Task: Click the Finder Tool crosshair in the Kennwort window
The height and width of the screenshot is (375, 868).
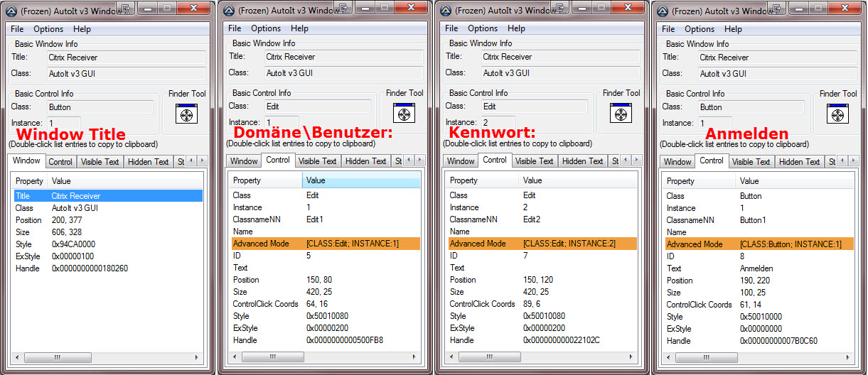Action: [621, 114]
